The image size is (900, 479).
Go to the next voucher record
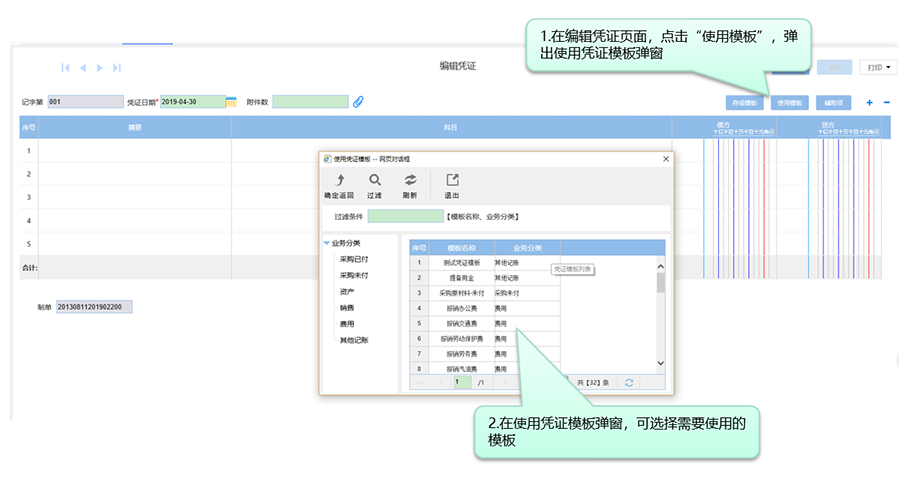[99, 67]
